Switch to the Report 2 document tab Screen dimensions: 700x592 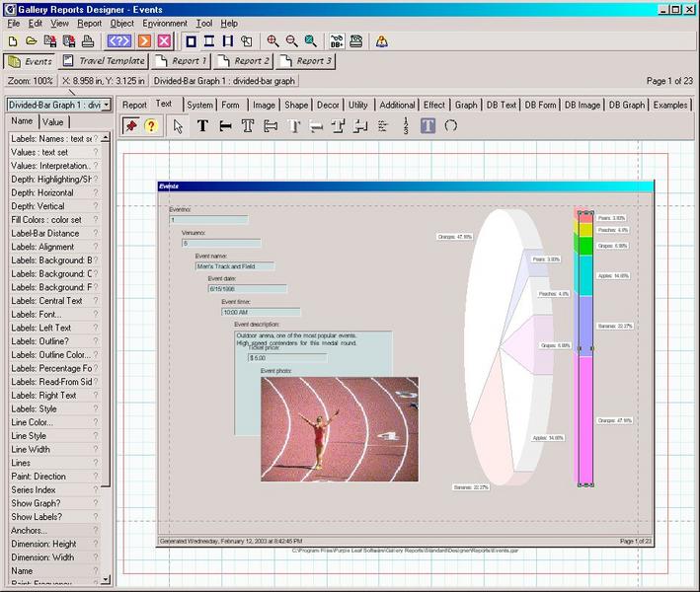click(243, 60)
